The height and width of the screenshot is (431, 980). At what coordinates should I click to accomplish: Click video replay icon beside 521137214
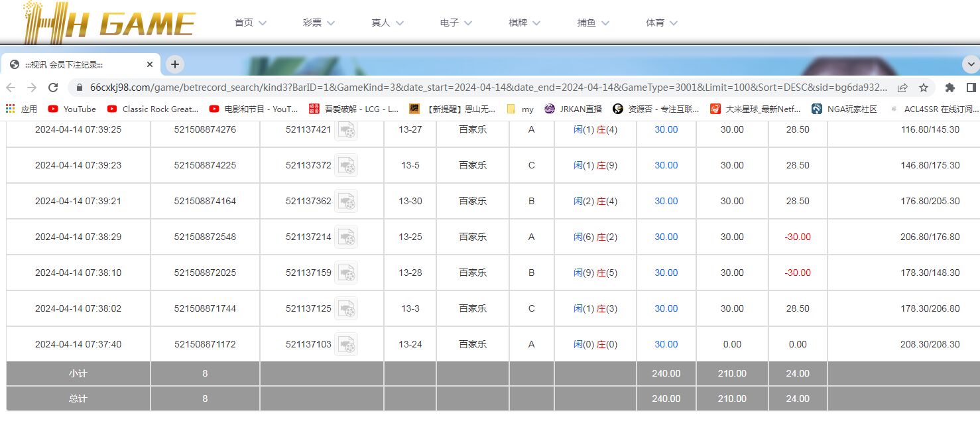[x=345, y=237]
